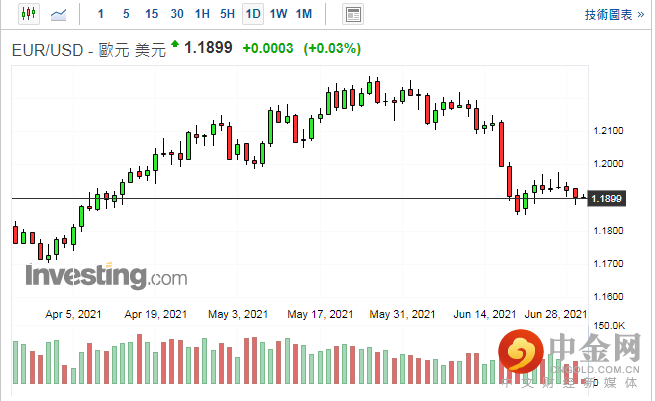Viewport: 655px width, 401px height.
Task: Select the 5H interval
Action: [228, 14]
